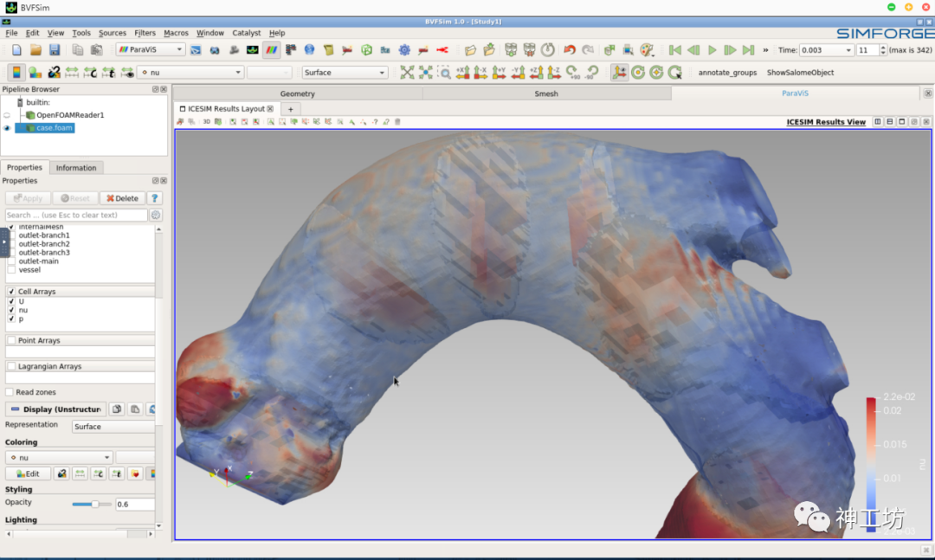Switch to the Information tab
The width and height of the screenshot is (935, 560).
click(75, 168)
